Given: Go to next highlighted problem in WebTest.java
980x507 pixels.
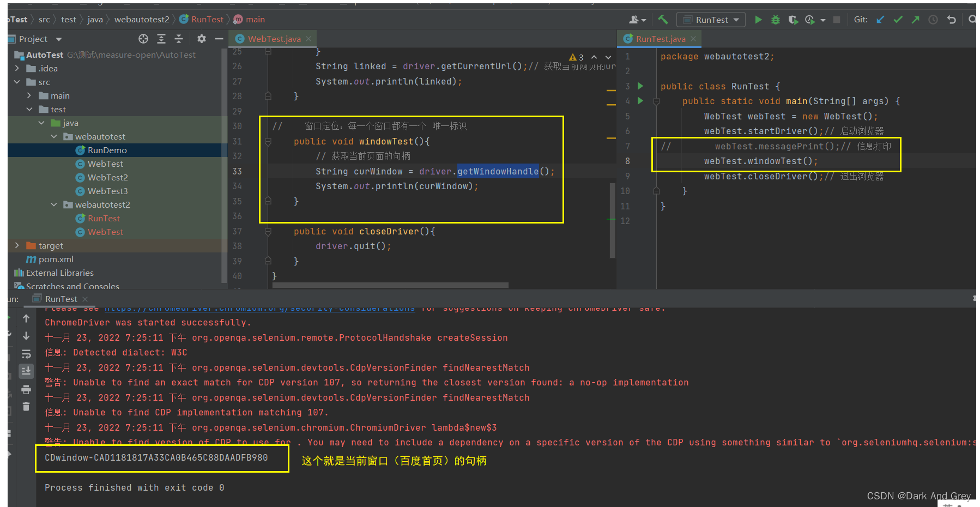Looking at the screenshot, I should point(608,57).
